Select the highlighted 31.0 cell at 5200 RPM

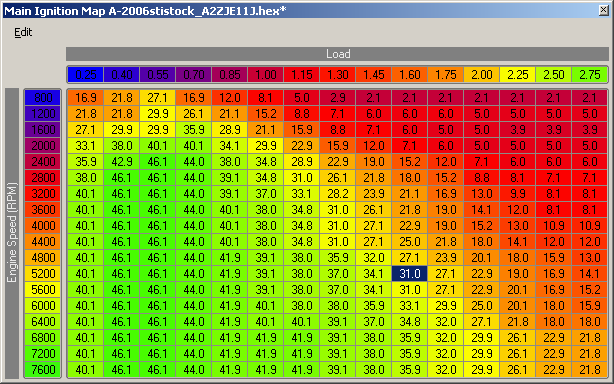click(x=409, y=274)
